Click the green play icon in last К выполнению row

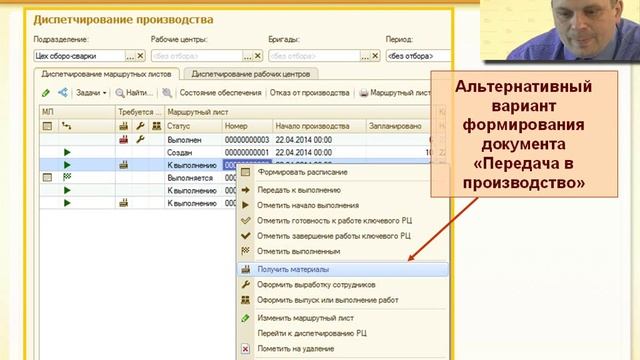click(x=67, y=203)
